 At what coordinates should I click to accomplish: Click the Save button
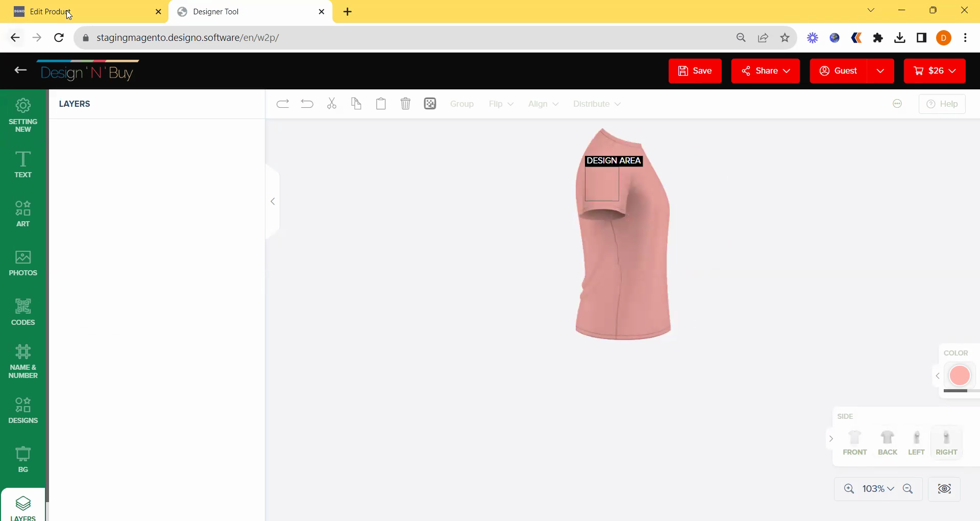(695, 71)
